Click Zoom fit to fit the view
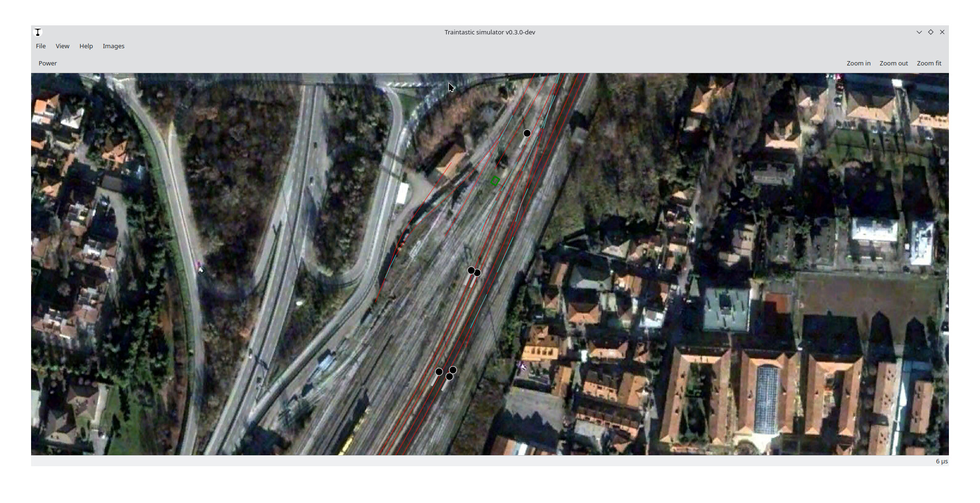The height and width of the screenshot is (503, 980). coord(928,63)
